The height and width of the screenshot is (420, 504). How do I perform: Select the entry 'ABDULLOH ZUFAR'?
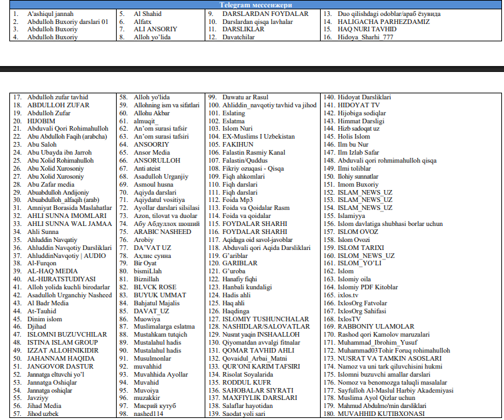point(58,105)
